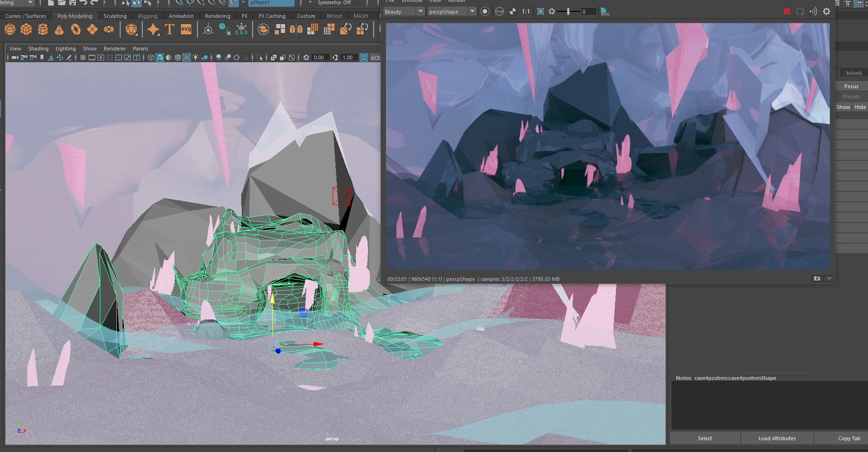Click the exposure value field showing 0

tap(589, 11)
